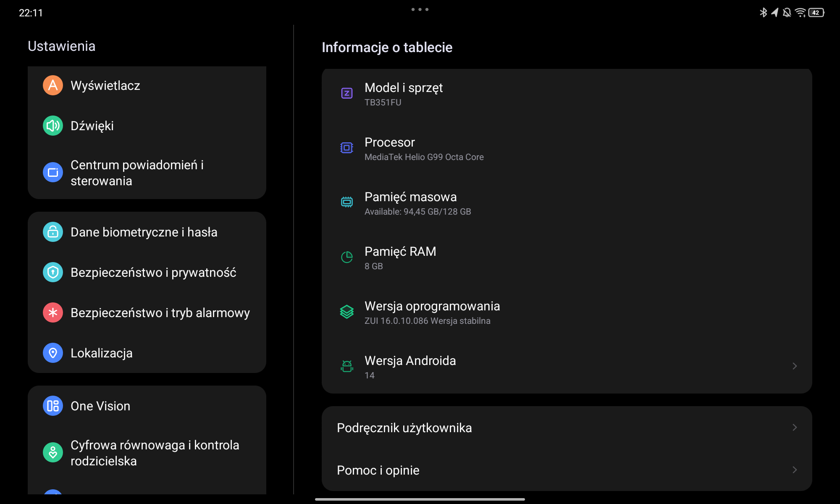Tap the Wi-Fi status icon
840x504 pixels.
(x=800, y=13)
